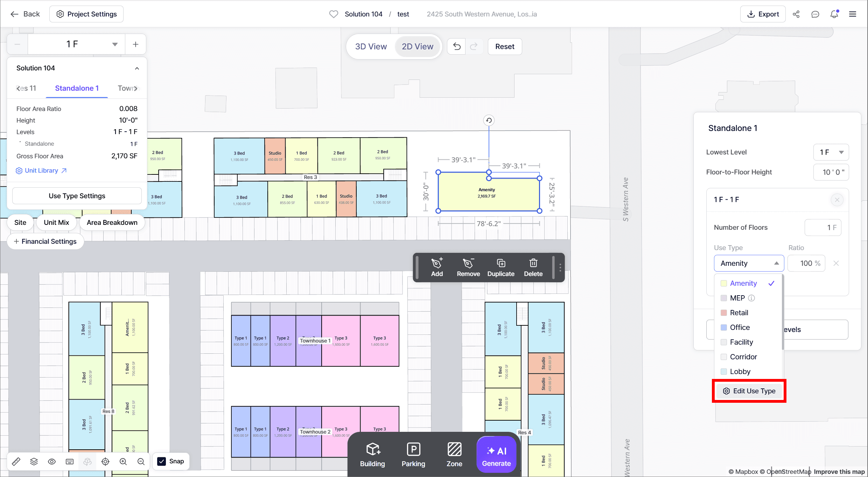
Task: Open the notifications bell
Action: coord(834,14)
